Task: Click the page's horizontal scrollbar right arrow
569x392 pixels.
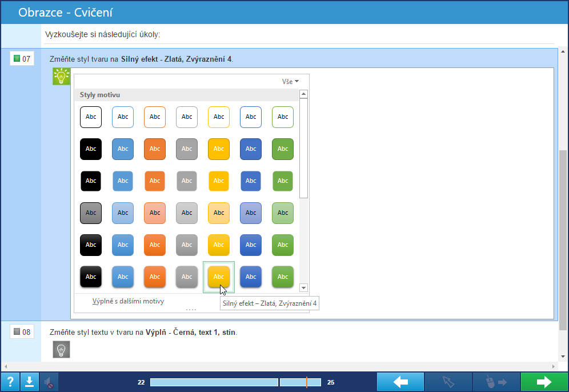Action: 554,366
